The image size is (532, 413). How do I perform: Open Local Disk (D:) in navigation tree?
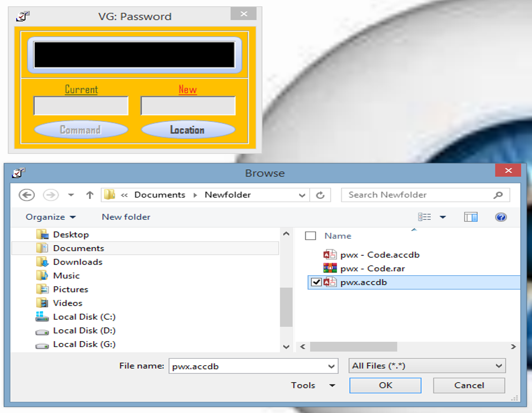pos(84,330)
